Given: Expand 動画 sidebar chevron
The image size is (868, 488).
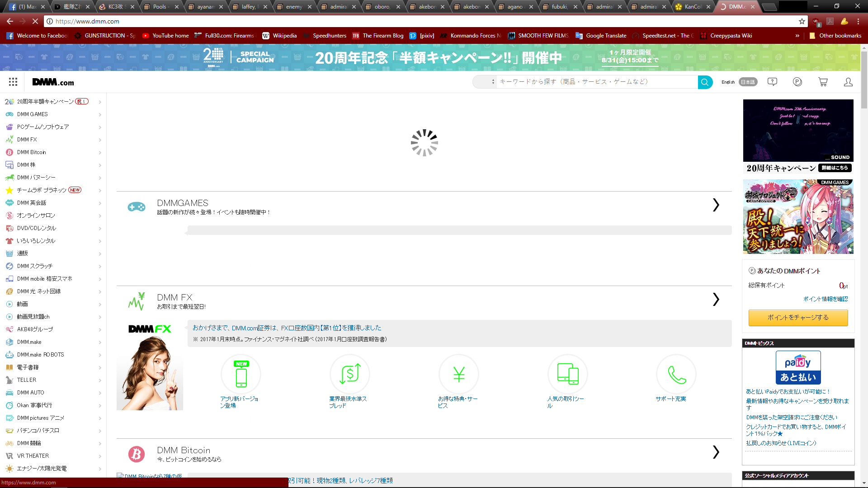Looking at the screenshot, I should [100, 304].
